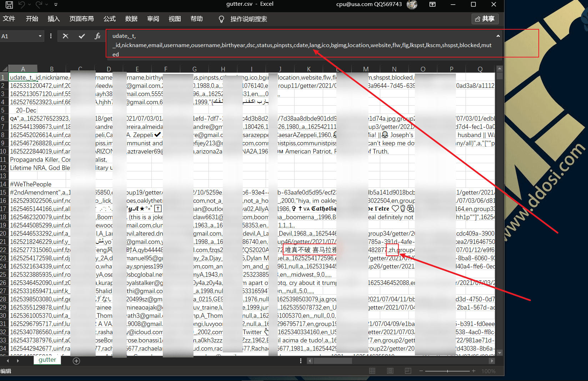Select column B header

click(52, 69)
